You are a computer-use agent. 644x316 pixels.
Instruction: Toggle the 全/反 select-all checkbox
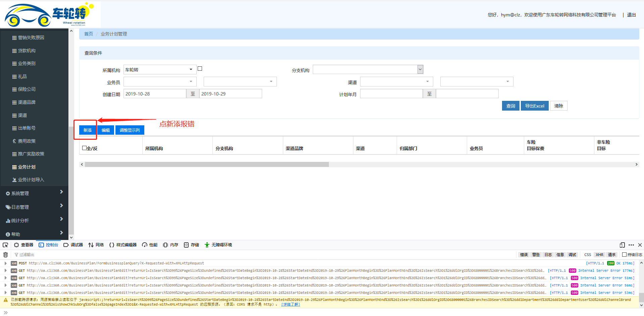[x=84, y=148]
